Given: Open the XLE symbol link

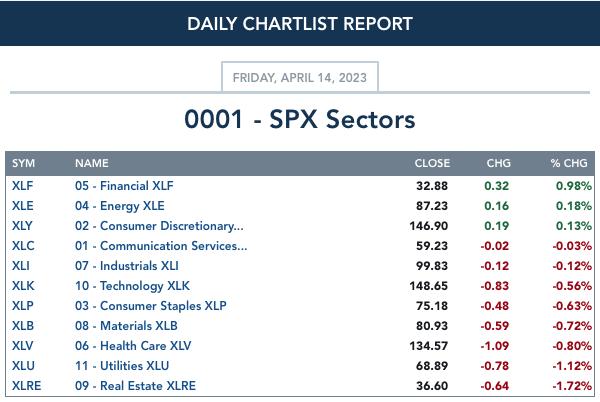Looking at the screenshot, I should point(23,206).
